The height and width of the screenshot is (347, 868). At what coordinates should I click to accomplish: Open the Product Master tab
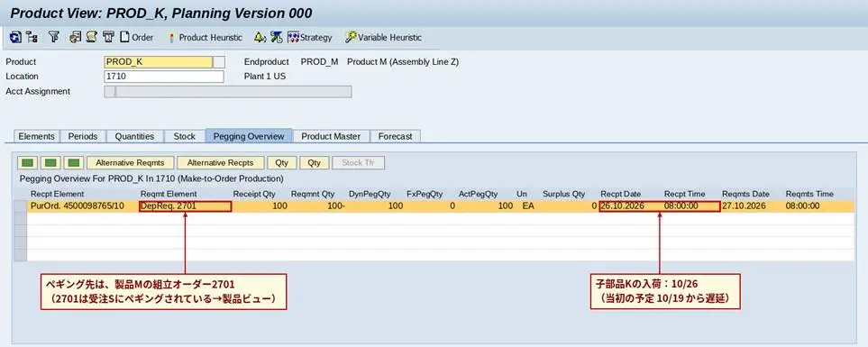tap(331, 136)
